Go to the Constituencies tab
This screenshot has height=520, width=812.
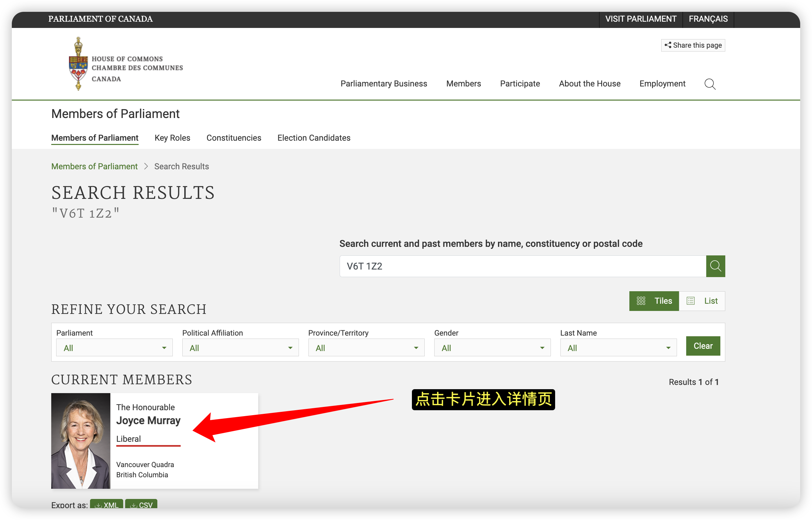pyautogui.click(x=234, y=138)
